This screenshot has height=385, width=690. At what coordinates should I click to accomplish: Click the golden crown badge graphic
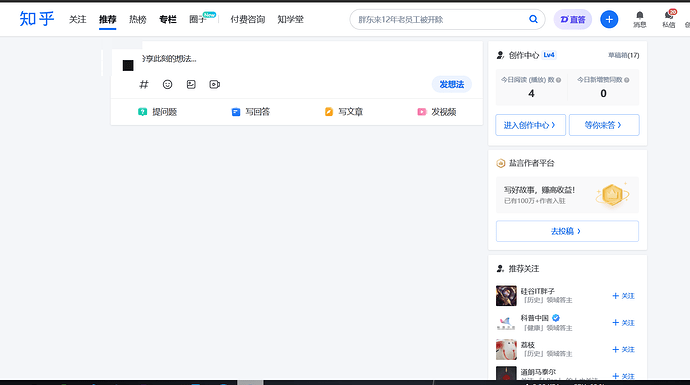tap(612, 194)
